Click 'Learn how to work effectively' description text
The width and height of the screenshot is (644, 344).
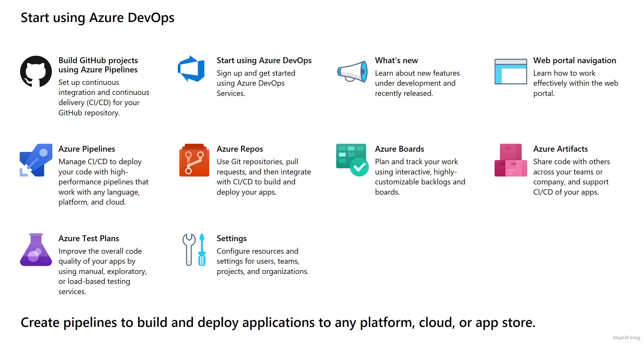click(576, 83)
